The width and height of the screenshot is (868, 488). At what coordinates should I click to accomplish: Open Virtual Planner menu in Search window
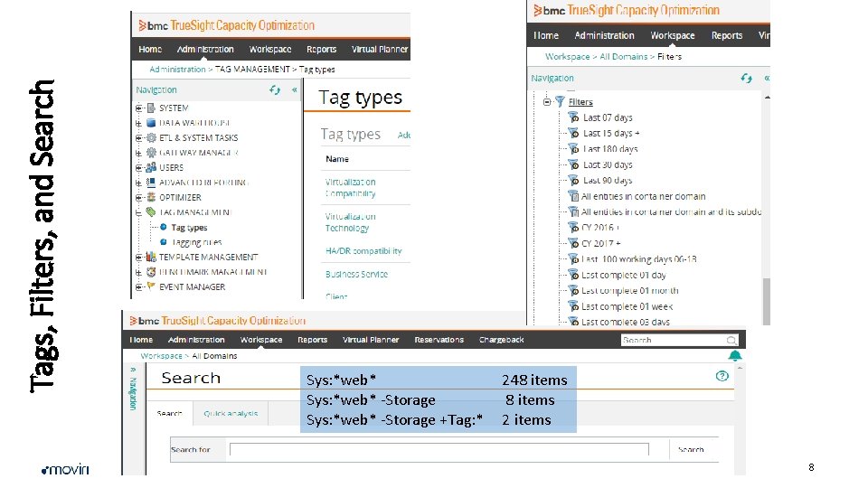coord(371,340)
